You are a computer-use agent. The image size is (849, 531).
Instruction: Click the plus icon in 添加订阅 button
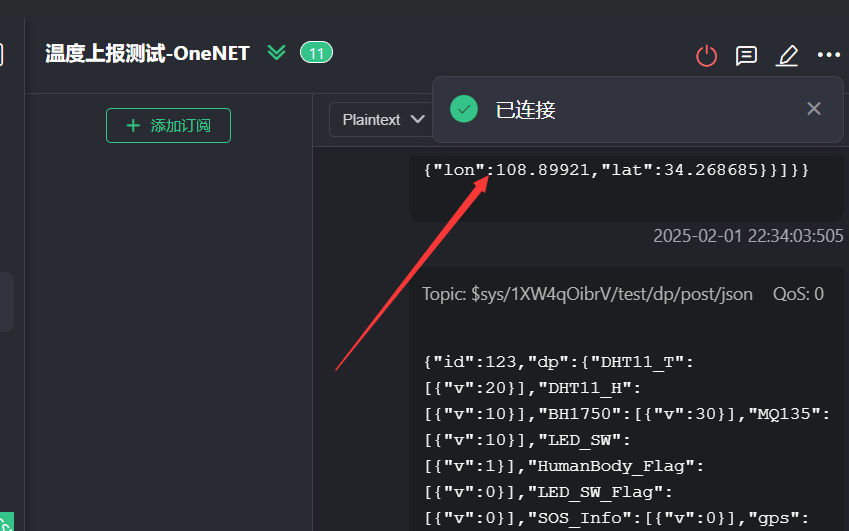point(133,126)
